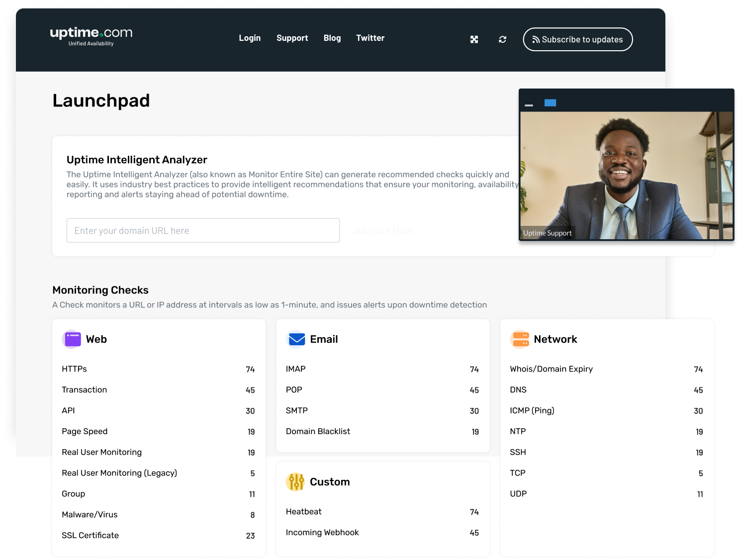Click the Analyze Now button
Screen dimensions: 738x560
click(384, 231)
